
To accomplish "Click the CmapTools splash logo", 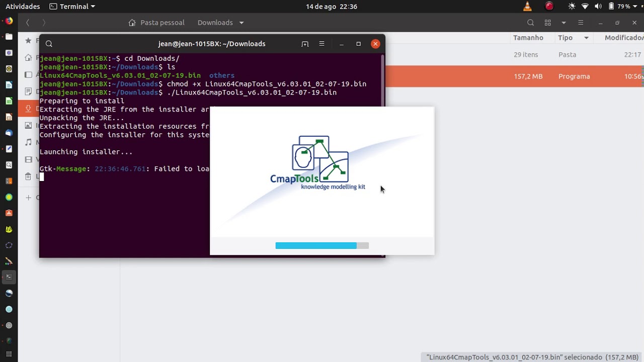I will pos(318,163).
